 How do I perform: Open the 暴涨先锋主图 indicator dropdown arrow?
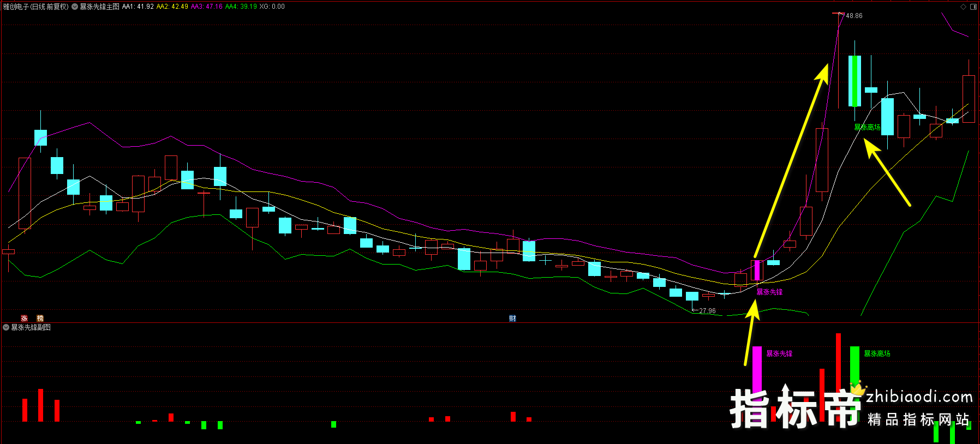(75, 7)
